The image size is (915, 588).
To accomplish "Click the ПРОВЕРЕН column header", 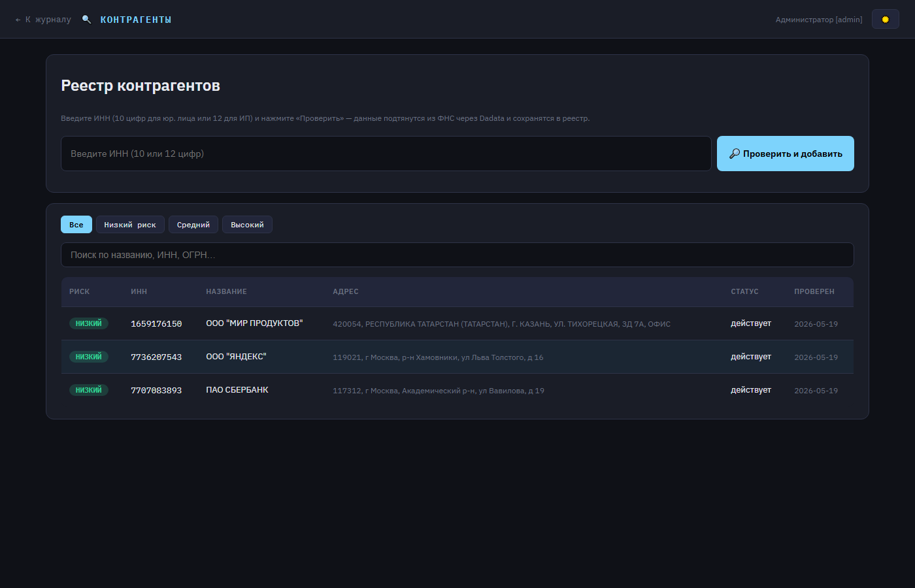I will [814, 291].
